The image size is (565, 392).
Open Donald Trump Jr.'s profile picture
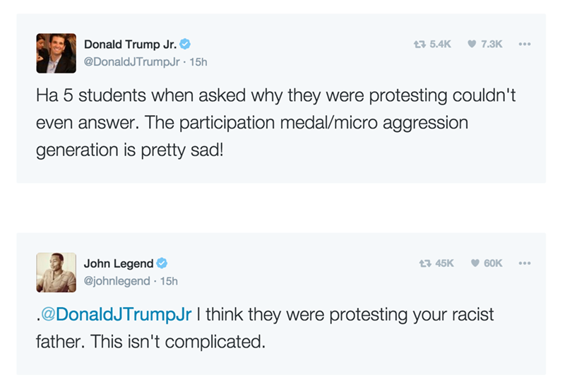coord(56,53)
